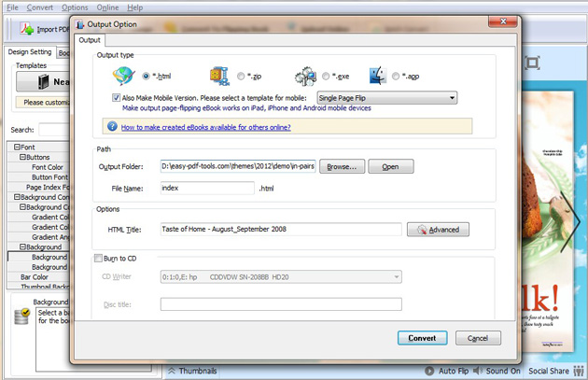
Task: Click the fullscreen icon in the preview window
Action: tap(532, 63)
